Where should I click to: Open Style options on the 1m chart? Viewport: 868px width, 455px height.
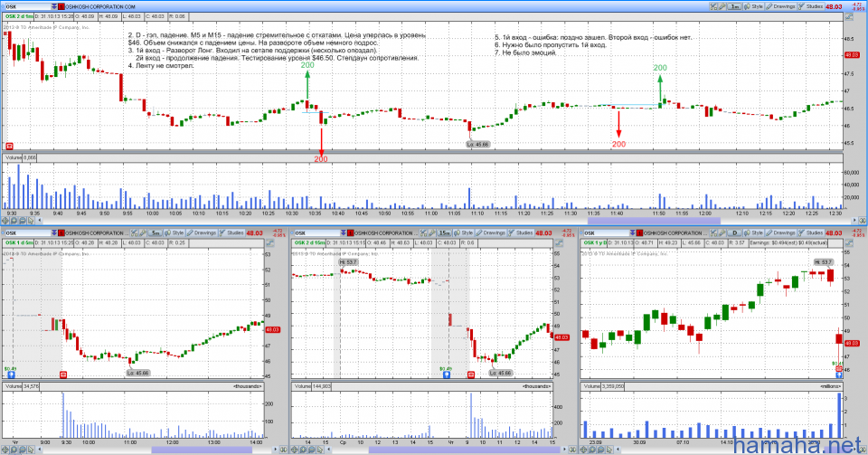(x=754, y=6)
